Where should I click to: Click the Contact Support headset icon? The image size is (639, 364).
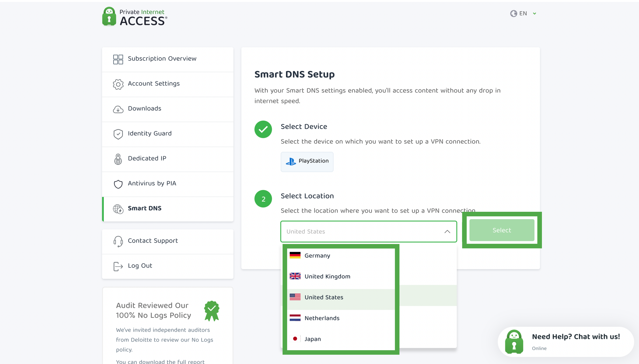(118, 241)
